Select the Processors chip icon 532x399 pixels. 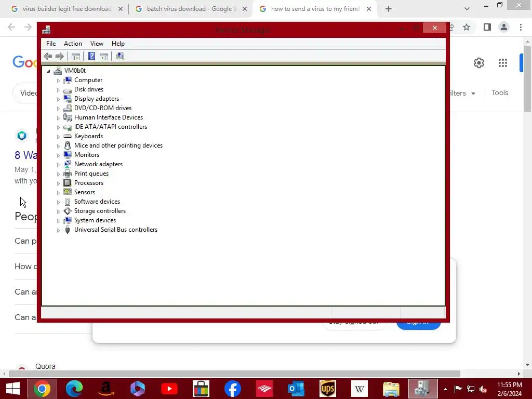(x=68, y=183)
